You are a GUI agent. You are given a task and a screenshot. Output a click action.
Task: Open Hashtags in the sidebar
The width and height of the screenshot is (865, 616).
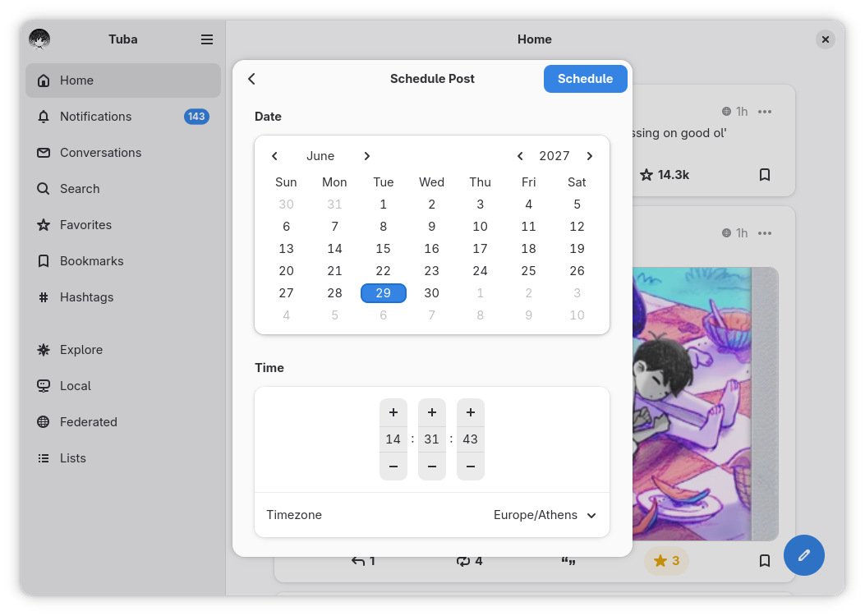pyautogui.click(x=123, y=297)
